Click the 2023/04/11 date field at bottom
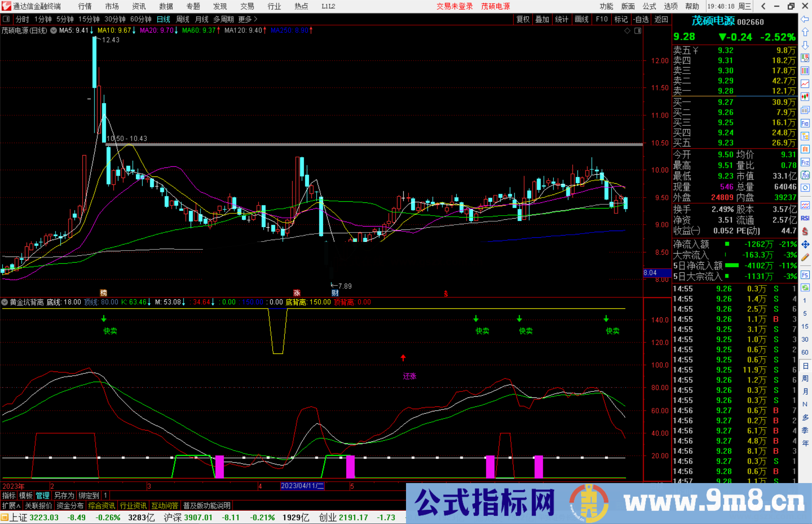This screenshot has width=812, height=524. point(301,486)
